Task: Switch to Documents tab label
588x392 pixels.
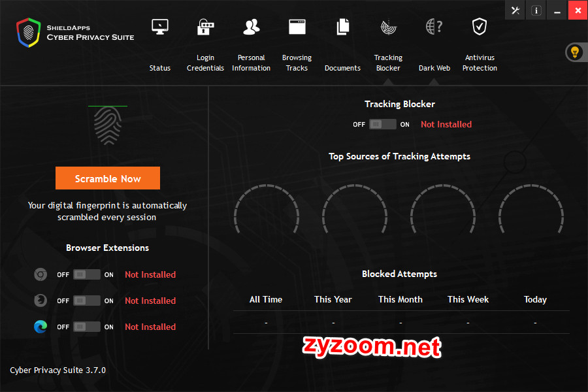Action: pyautogui.click(x=343, y=68)
